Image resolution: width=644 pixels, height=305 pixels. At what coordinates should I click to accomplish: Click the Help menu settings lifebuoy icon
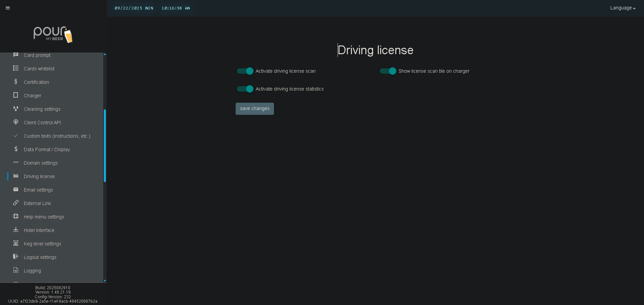16,216
